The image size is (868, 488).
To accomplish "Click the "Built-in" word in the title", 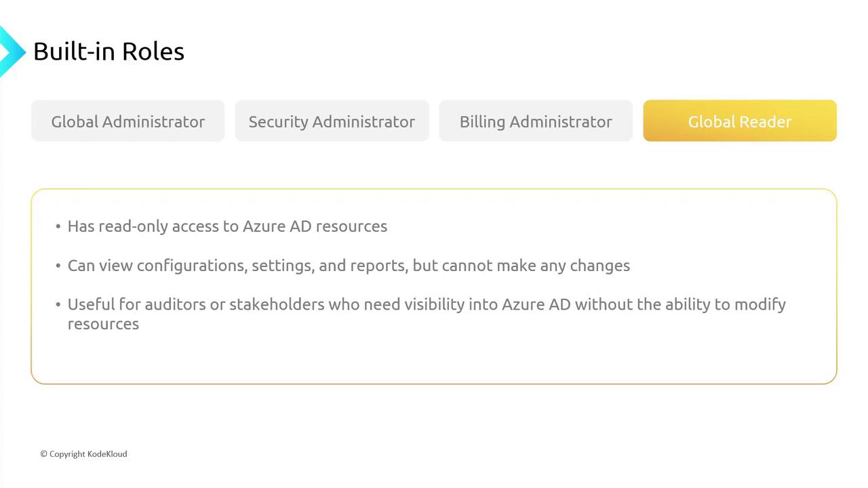I will [71, 52].
